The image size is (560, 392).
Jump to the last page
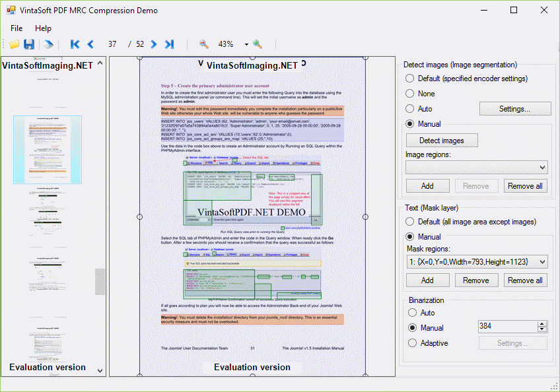click(170, 44)
